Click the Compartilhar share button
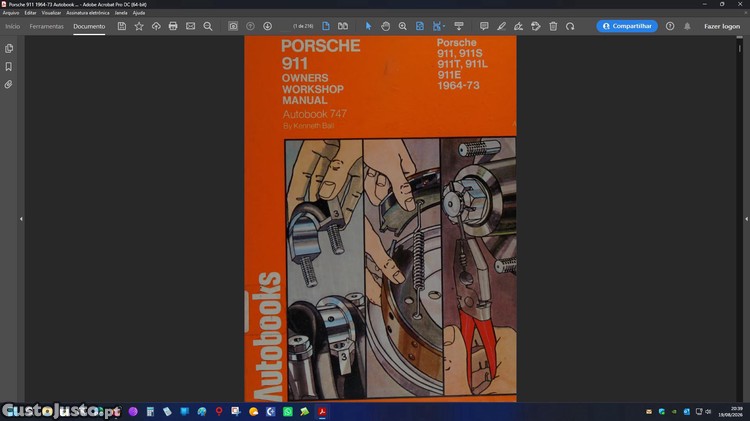The height and width of the screenshot is (421, 750). click(627, 26)
